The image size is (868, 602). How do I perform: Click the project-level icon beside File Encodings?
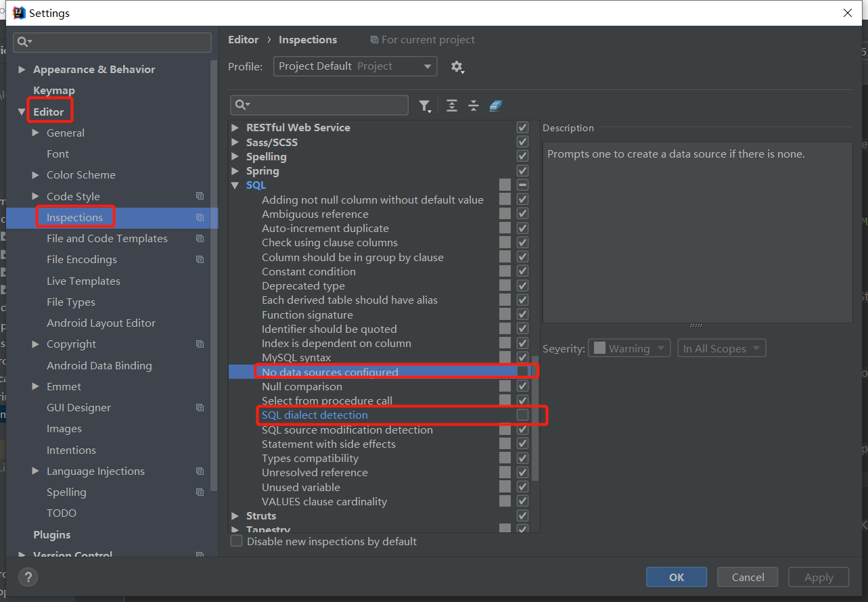tap(200, 259)
